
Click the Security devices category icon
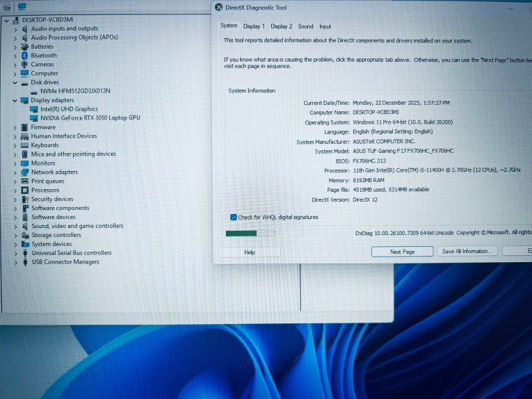point(25,199)
